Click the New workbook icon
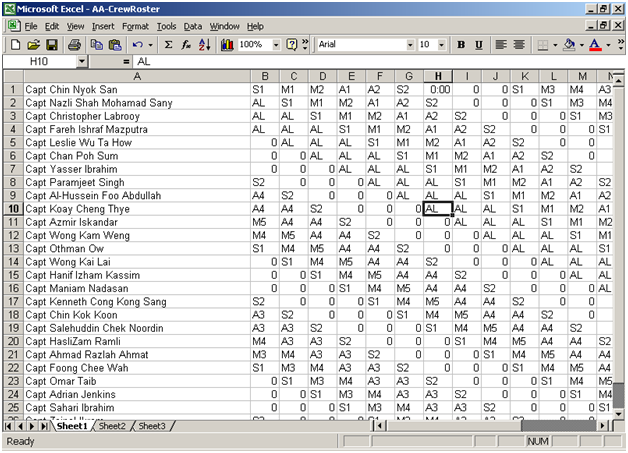Viewport: 628px width, 453px height. click(x=16, y=45)
